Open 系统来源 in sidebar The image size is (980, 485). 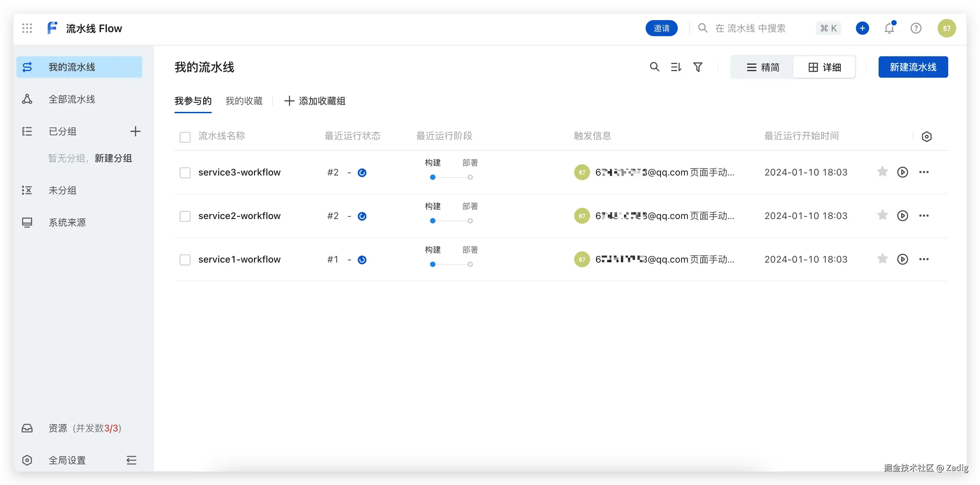pos(79,222)
